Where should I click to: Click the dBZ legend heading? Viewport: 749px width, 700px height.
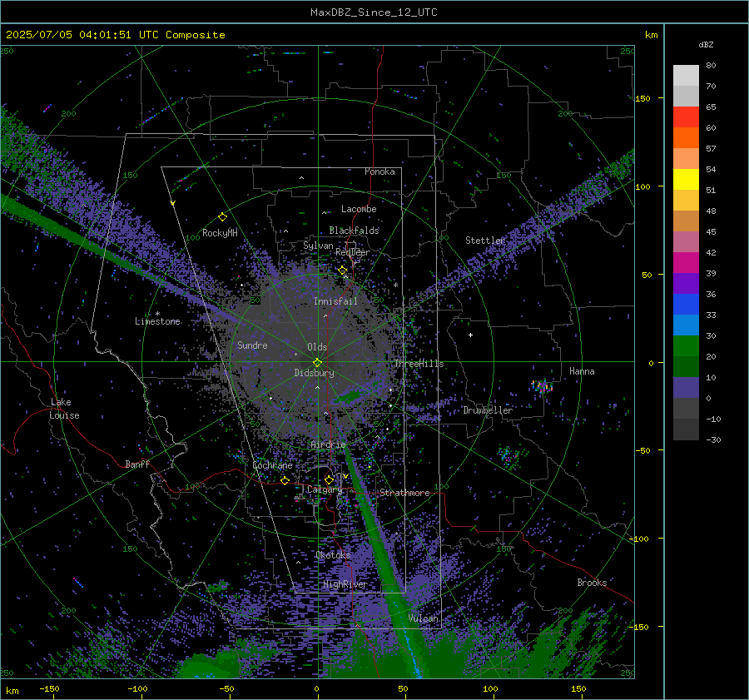pyautogui.click(x=706, y=44)
